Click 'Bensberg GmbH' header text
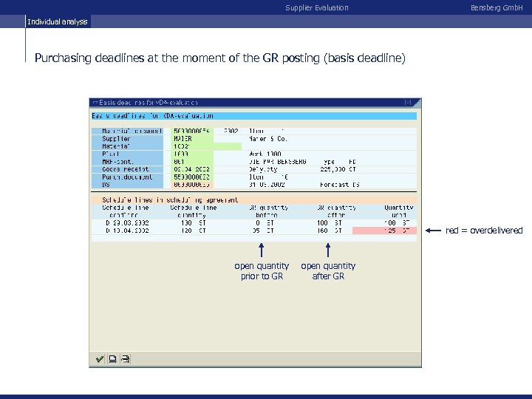The width and height of the screenshot is (532, 399). [497, 8]
